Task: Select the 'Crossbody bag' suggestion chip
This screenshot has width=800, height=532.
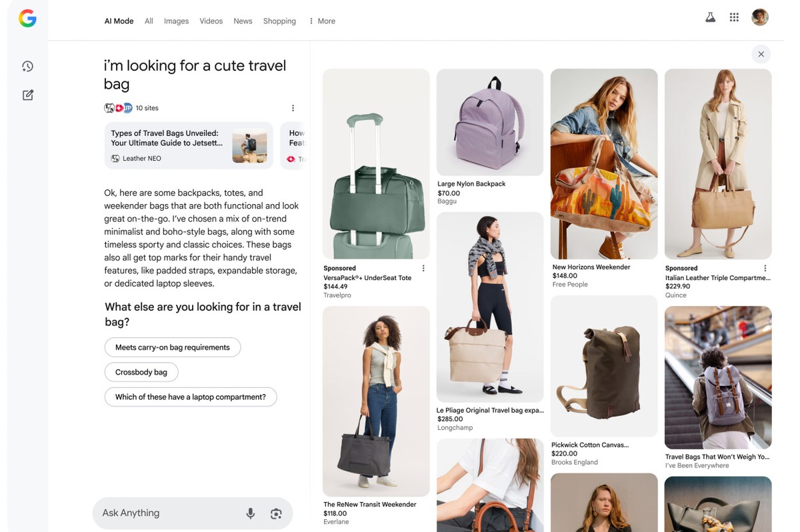Action: click(141, 372)
